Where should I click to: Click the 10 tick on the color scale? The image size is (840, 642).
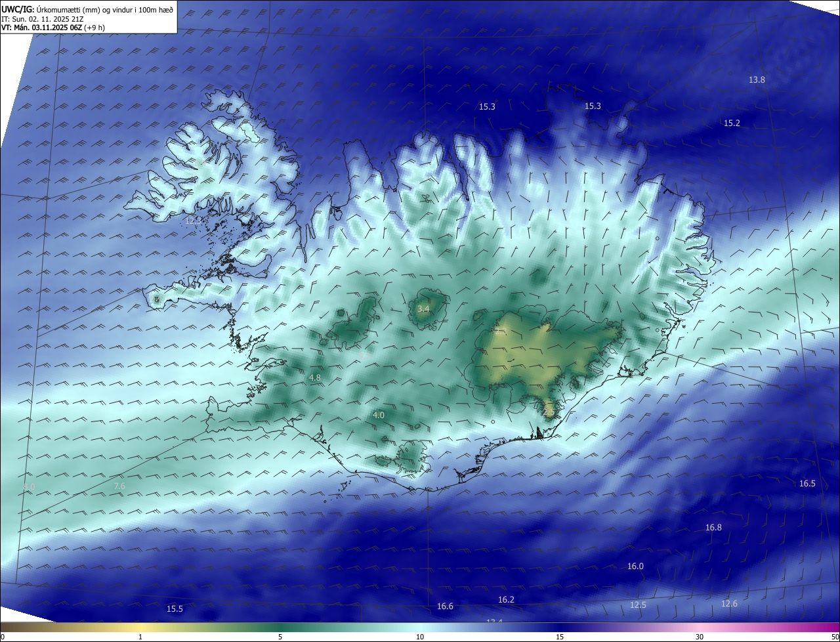pyautogui.click(x=420, y=637)
